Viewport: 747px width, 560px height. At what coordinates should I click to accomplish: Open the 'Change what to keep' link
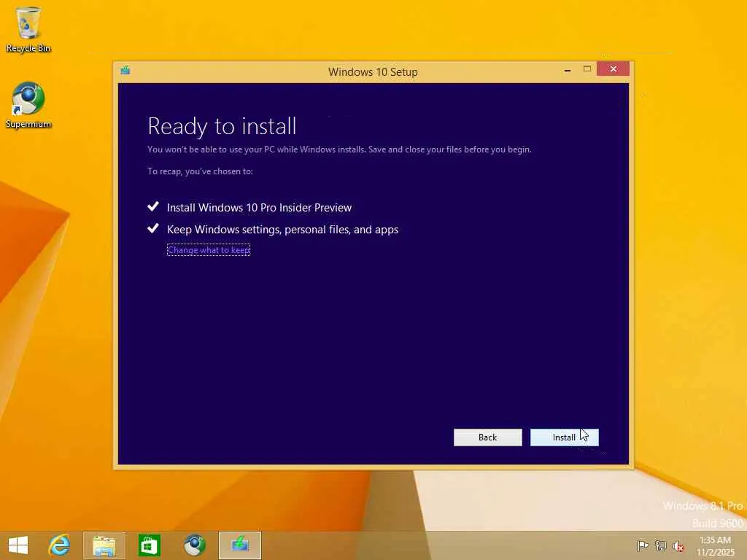pos(208,250)
